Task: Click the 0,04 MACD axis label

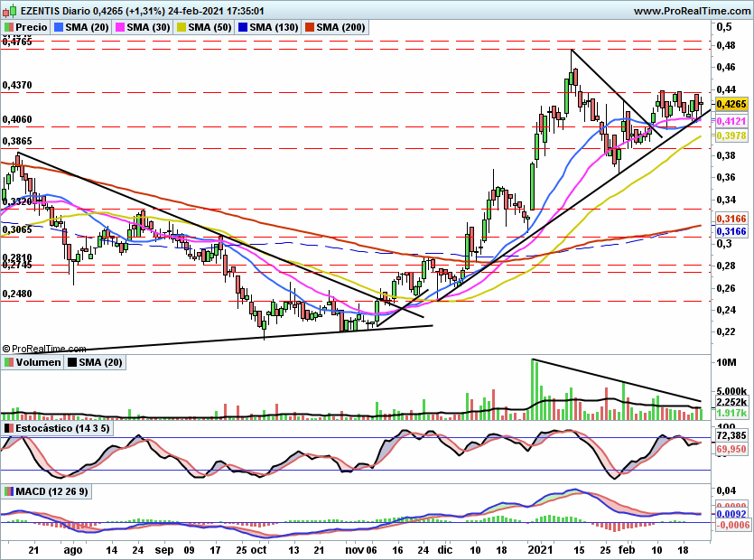Action: click(x=726, y=491)
